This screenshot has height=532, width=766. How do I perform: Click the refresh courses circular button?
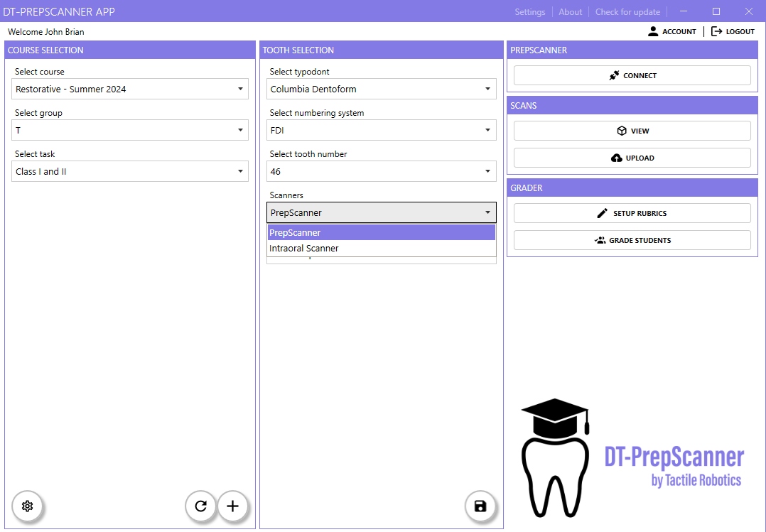(200, 506)
